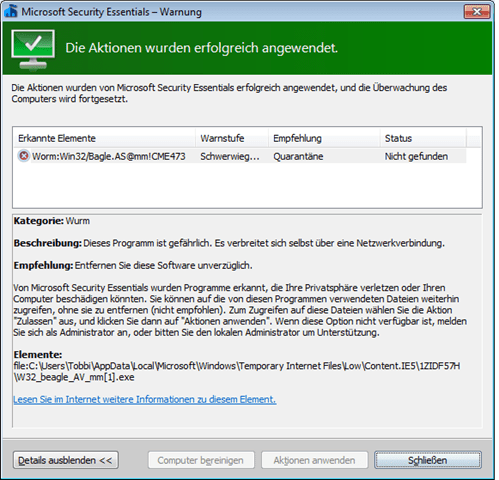Sort by the Warnstufe column header
The height and width of the screenshot is (480, 499).
pos(232,138)
